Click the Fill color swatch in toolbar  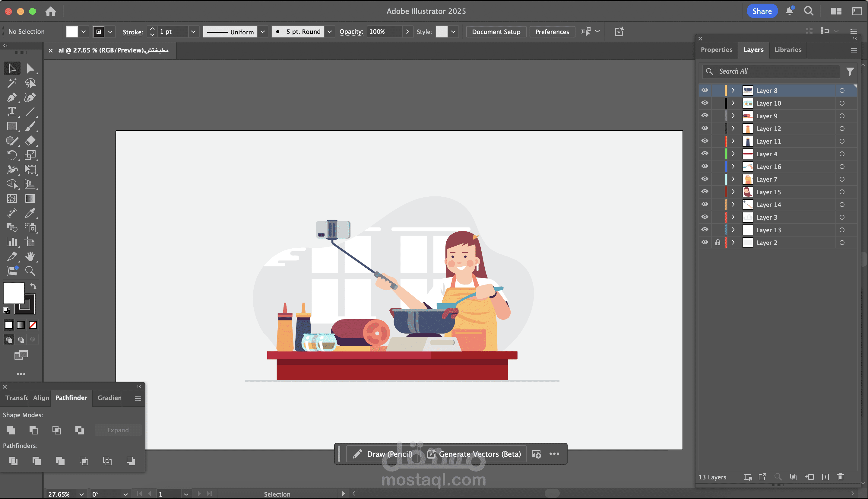14,293
